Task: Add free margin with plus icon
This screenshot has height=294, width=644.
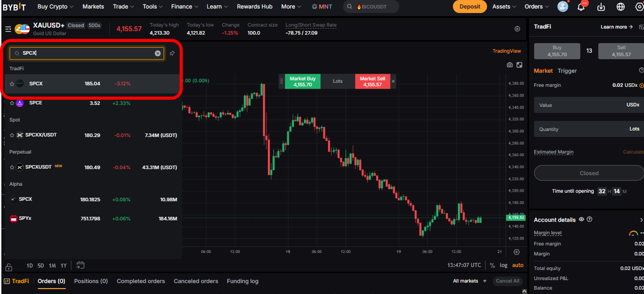Action: coord(641,85)
